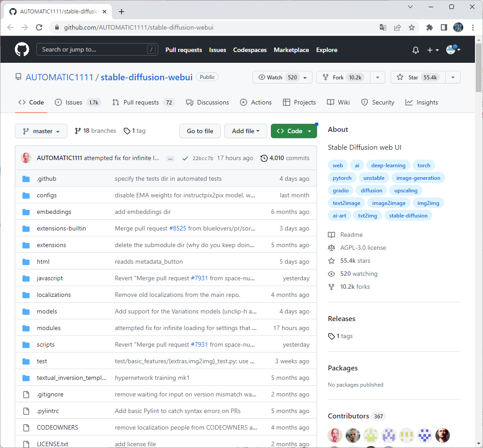Open the Projects tab
The width and height of the screenshot is (483, 448).
(300, 103)
